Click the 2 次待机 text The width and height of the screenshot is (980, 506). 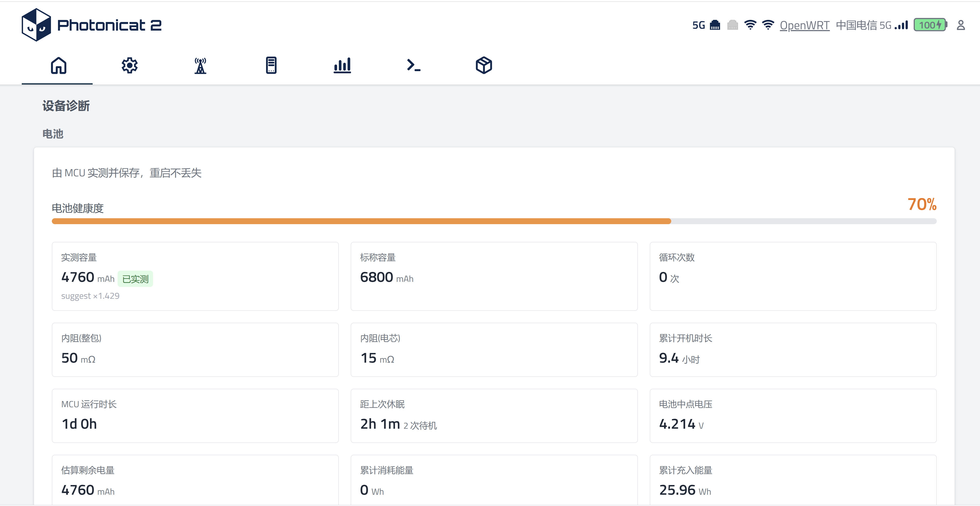click(x=420, y=425)
